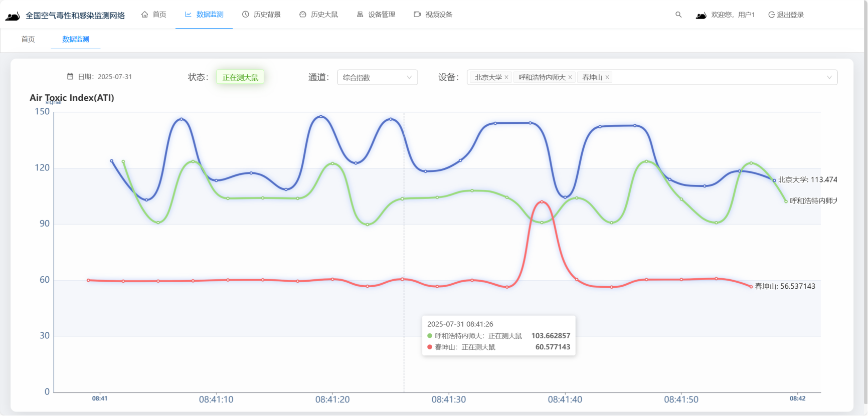Click the red 春坤山 peak data point

[x=542, y=202]
